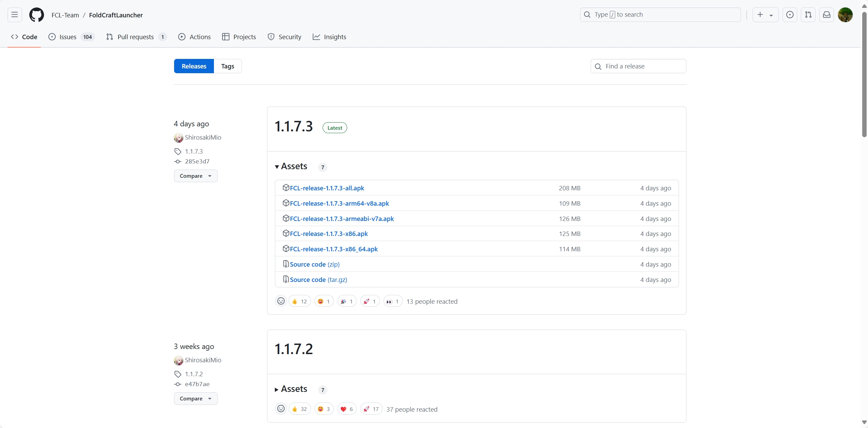Open the user profile avatar menu
This screenshot has height=428, width=868.
(x=845, y=15)
